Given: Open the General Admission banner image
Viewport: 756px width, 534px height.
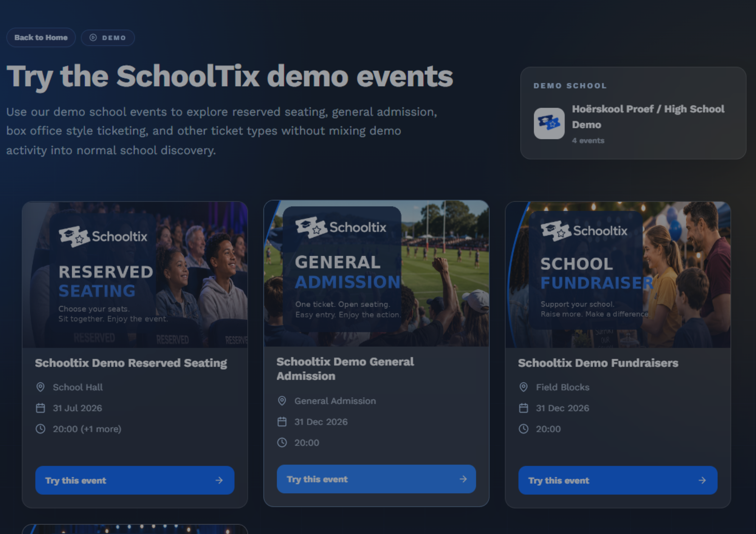Looking at the screenshot, I should coord(376,273).
